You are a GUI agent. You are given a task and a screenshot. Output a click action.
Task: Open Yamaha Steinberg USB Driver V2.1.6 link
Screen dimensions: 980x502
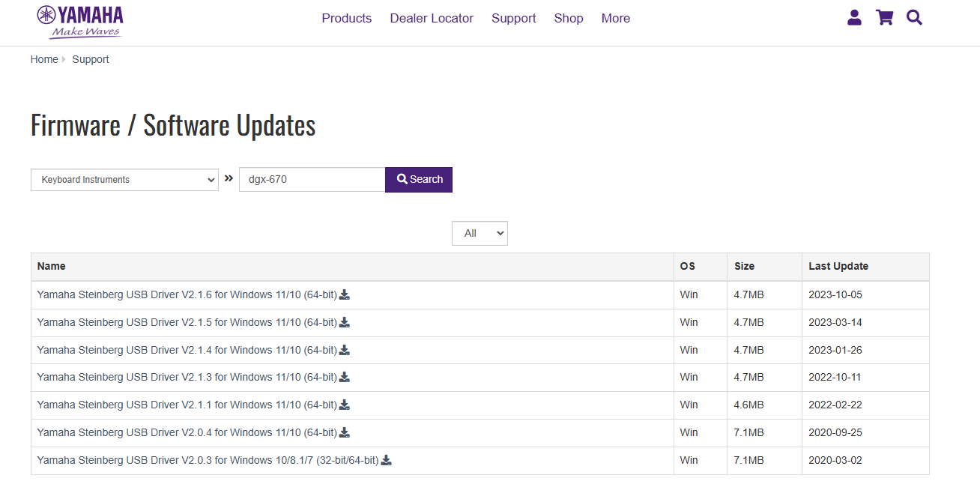click(x=187, y=294)
